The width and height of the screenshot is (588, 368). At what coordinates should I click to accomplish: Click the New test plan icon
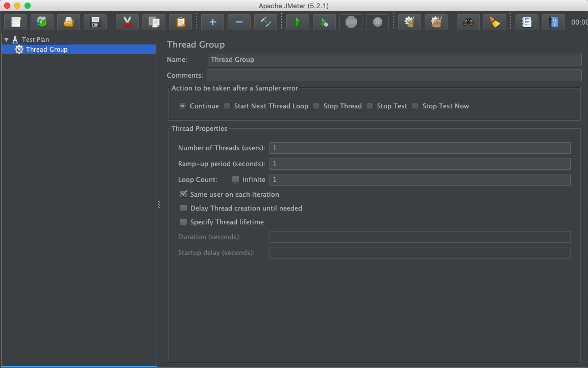point(16,22)
